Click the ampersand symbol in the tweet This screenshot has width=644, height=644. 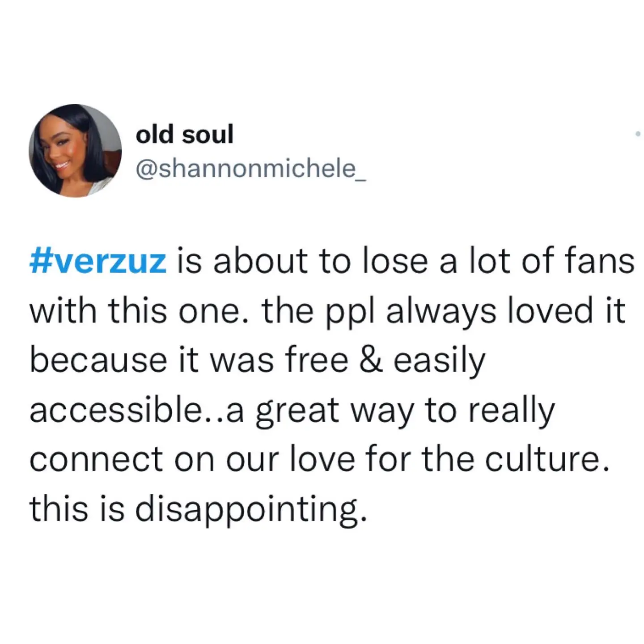[371, 360]
